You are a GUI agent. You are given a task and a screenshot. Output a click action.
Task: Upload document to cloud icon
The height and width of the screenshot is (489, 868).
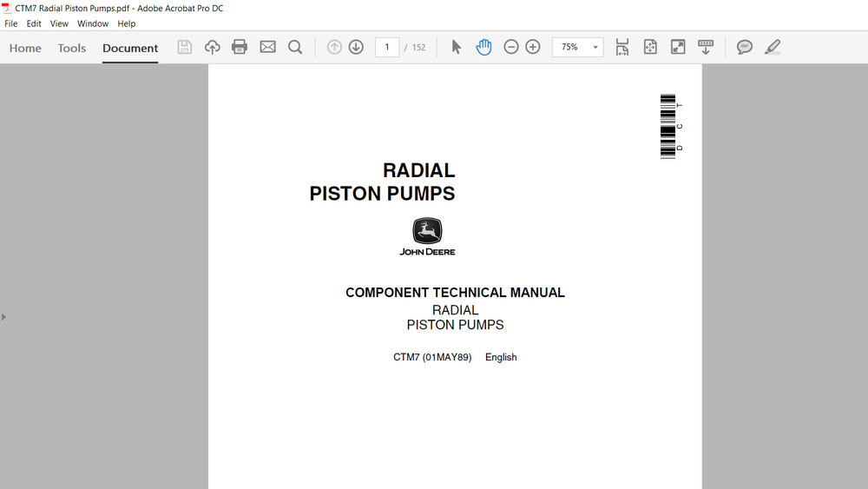(212, 47)
